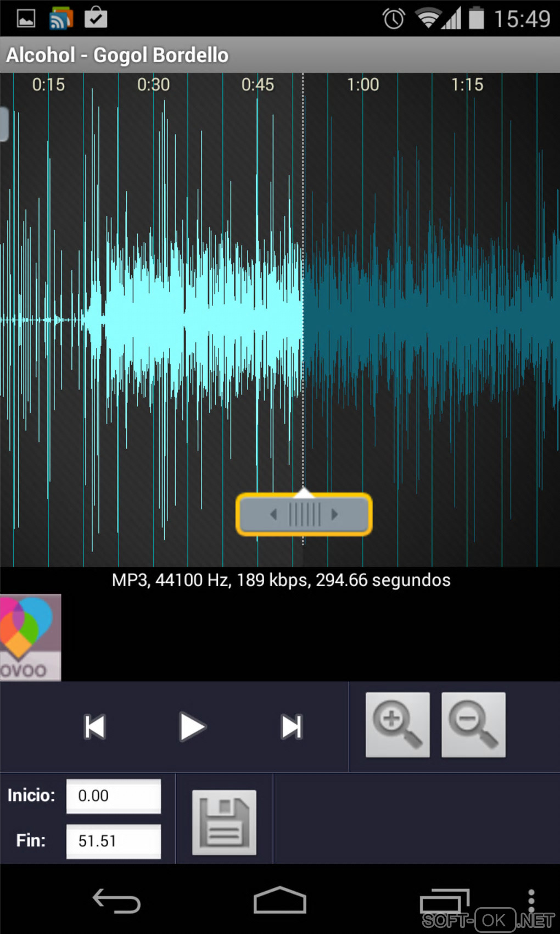Tap the Wi-Fi status icon
Screen dimensions: 560x934
pos(428,18)
